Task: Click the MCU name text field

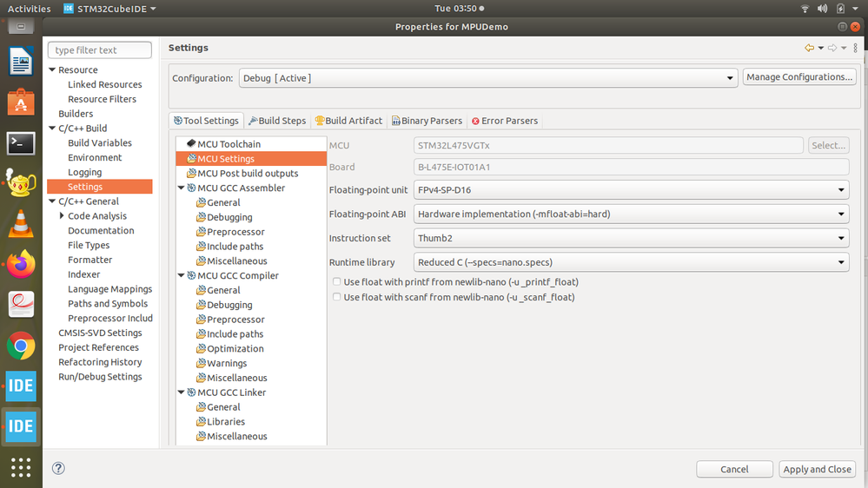Action: pos(608,146)
